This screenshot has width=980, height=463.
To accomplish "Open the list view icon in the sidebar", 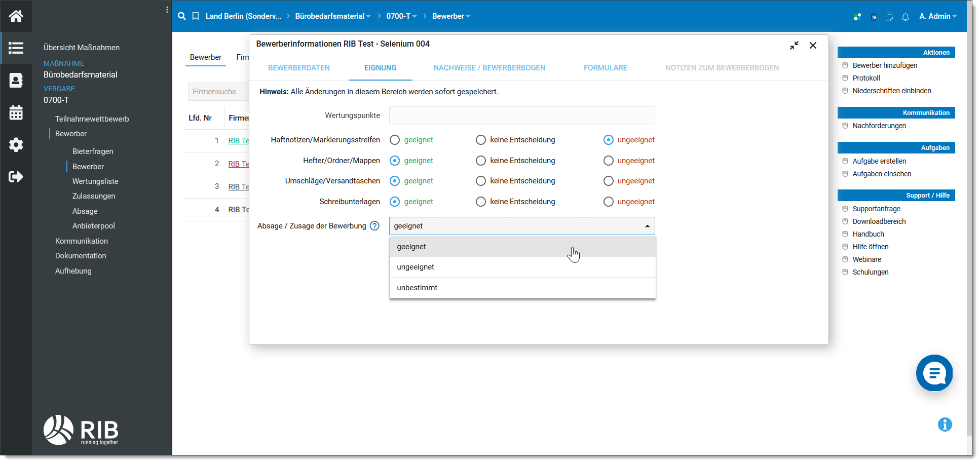I will click(16, 48).
